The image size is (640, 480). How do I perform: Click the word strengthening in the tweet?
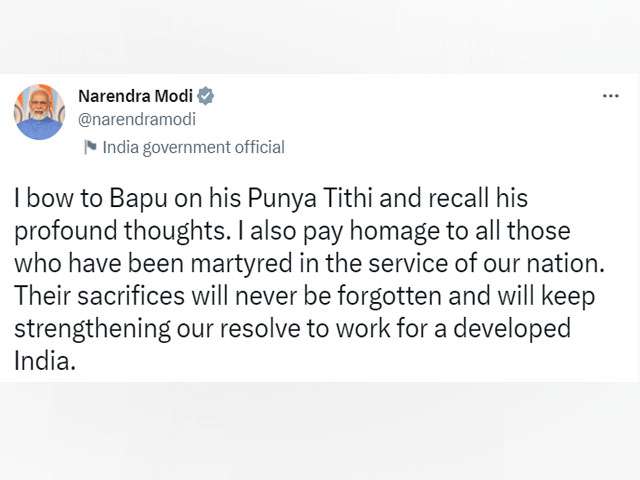click(x=93, y=329)
